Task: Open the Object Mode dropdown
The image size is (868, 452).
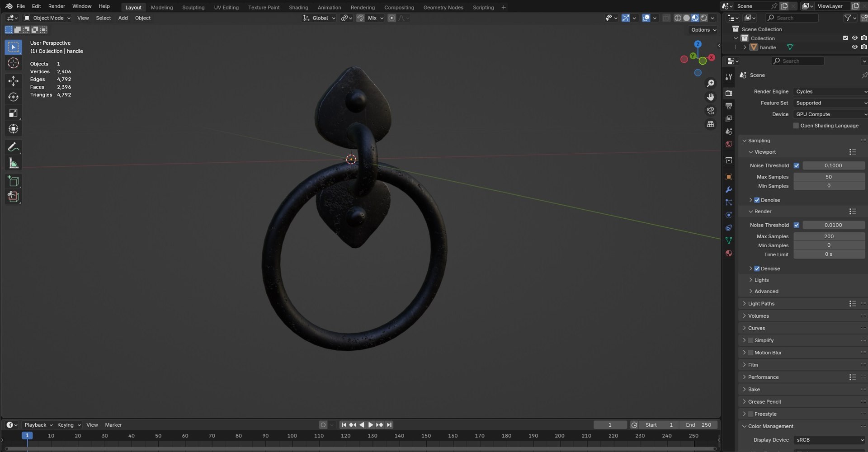Action: (x=47, y=18)
